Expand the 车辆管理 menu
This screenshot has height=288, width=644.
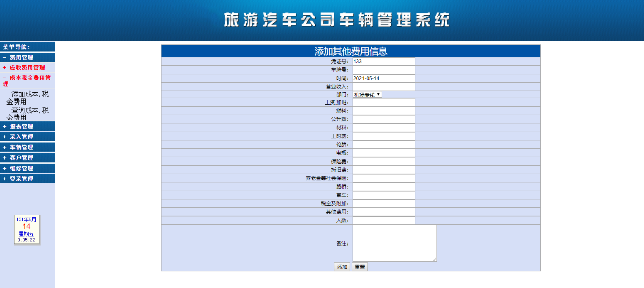(27, 147)
